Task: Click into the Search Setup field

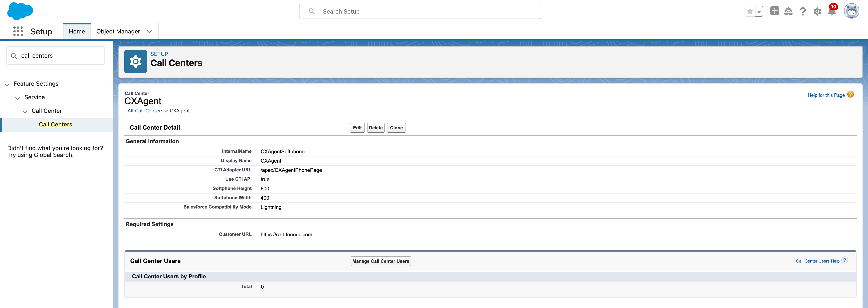Action: point(420,12)
